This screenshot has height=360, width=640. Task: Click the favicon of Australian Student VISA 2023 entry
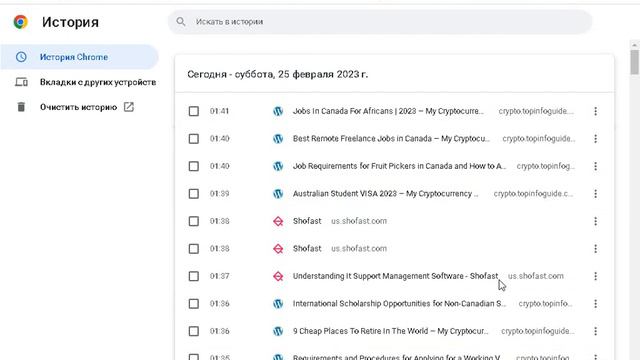tap(278, 193)
